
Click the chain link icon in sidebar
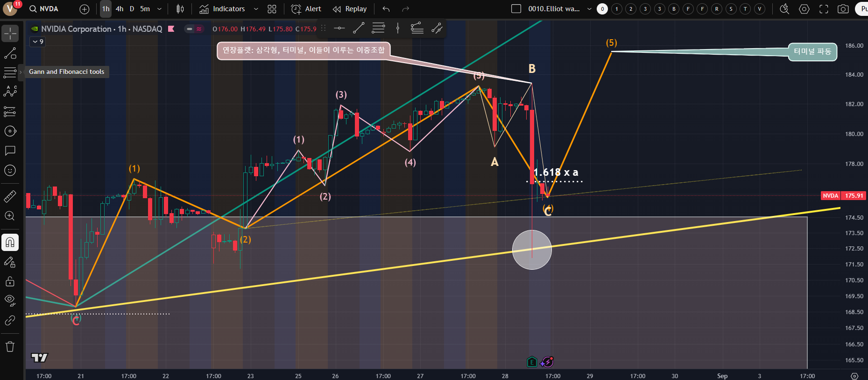(x=10, y=320)
